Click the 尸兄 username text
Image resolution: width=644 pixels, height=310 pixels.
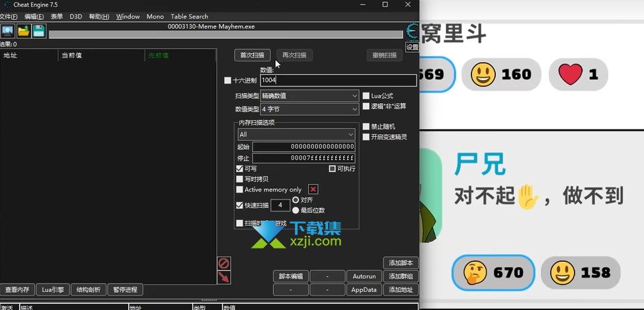pos(480,164)
